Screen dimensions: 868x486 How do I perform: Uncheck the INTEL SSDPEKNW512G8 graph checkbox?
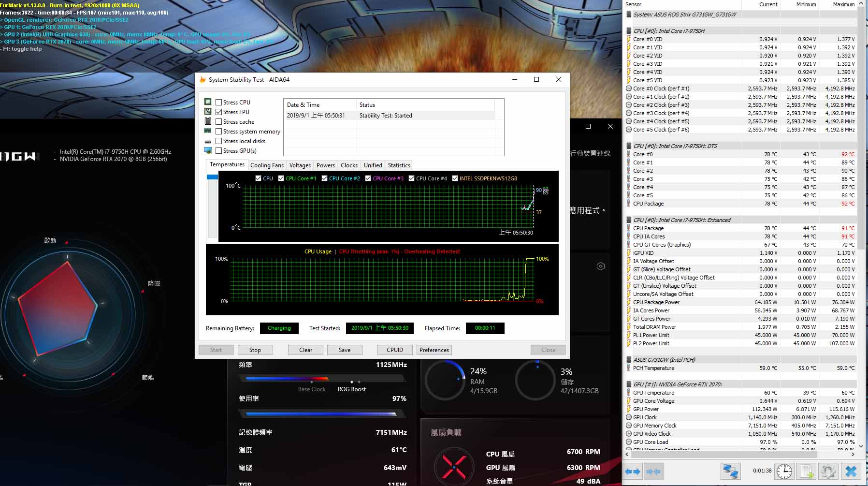(x=455, y=178)
